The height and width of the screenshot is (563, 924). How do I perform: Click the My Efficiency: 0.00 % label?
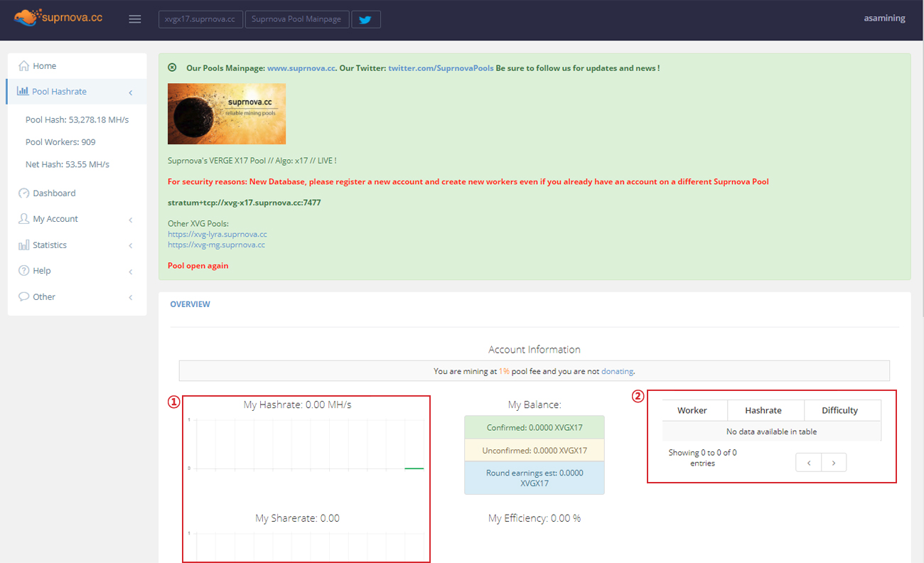click(534, 518)
